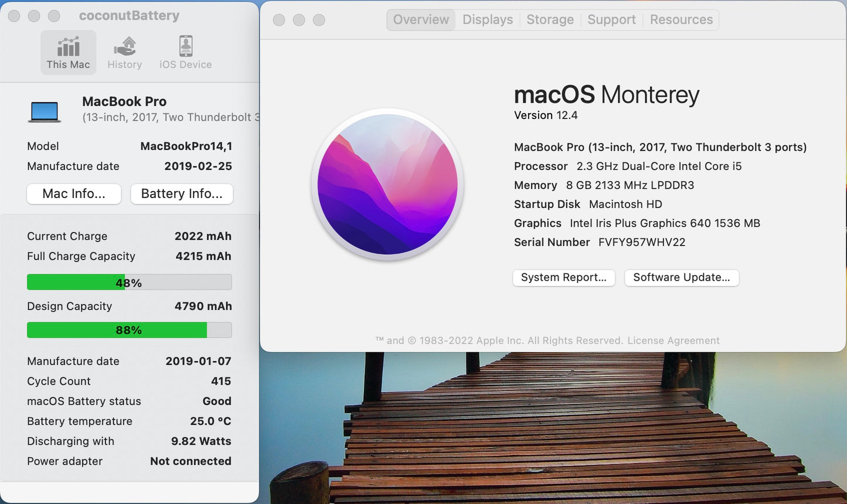This screenshot has width=847, height=504.
Task: Check for Software Update
Action: pyautogui.click(x=681, y=277)
